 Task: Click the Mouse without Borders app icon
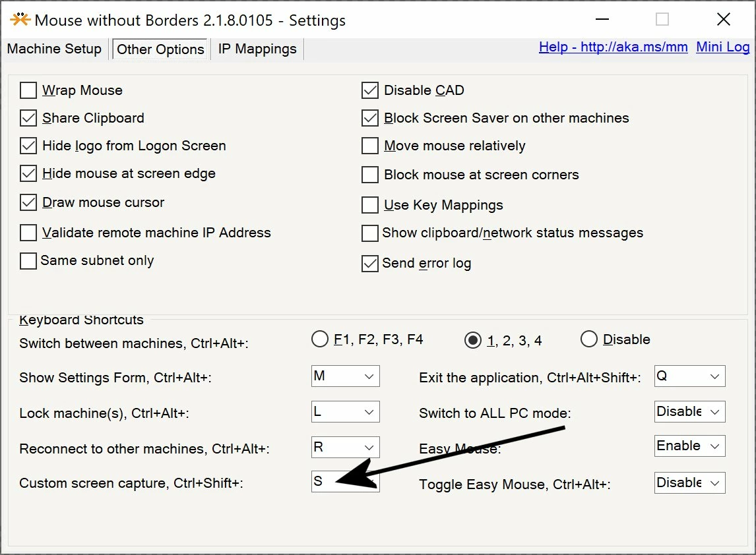pos(20,20)
